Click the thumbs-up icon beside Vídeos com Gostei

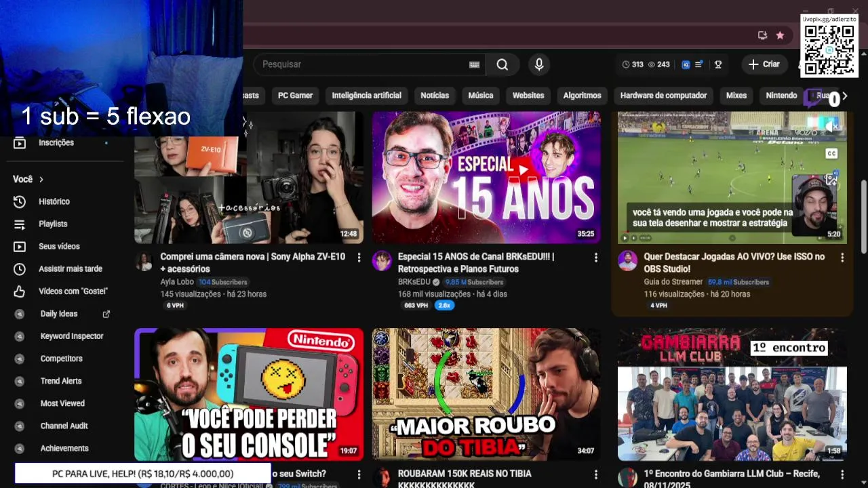pos(20,291)
